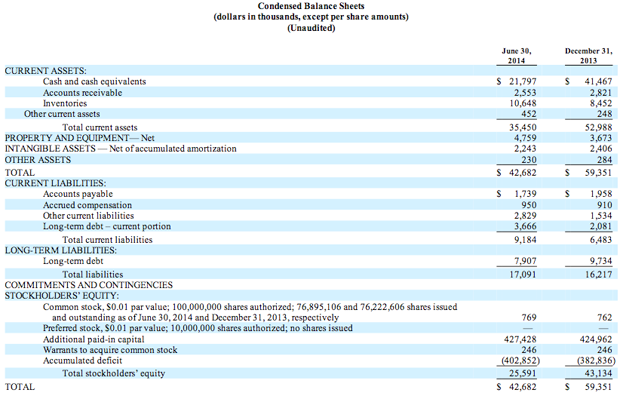Select the 'CURRENT LIABILITIES:' heading

click(x=55, y=183)
